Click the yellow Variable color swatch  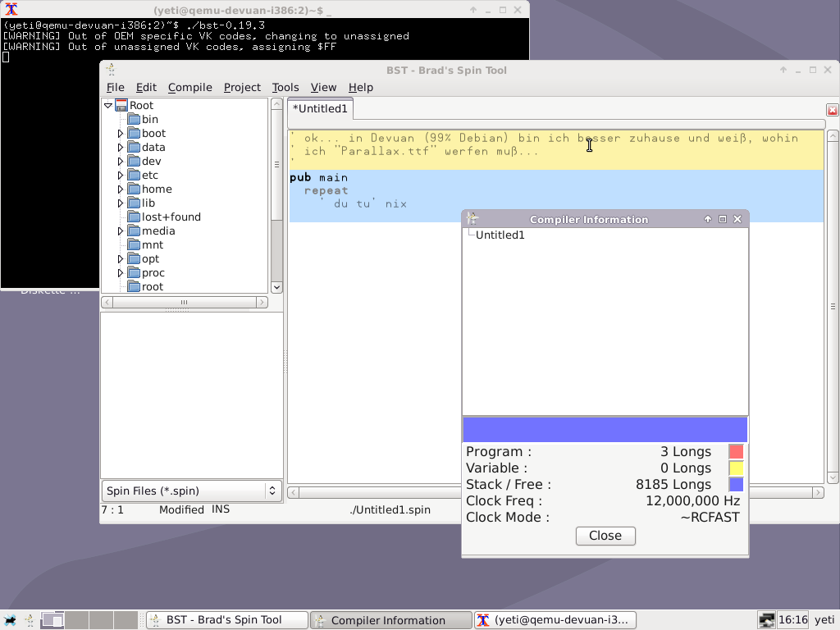(x=736, y=468)
